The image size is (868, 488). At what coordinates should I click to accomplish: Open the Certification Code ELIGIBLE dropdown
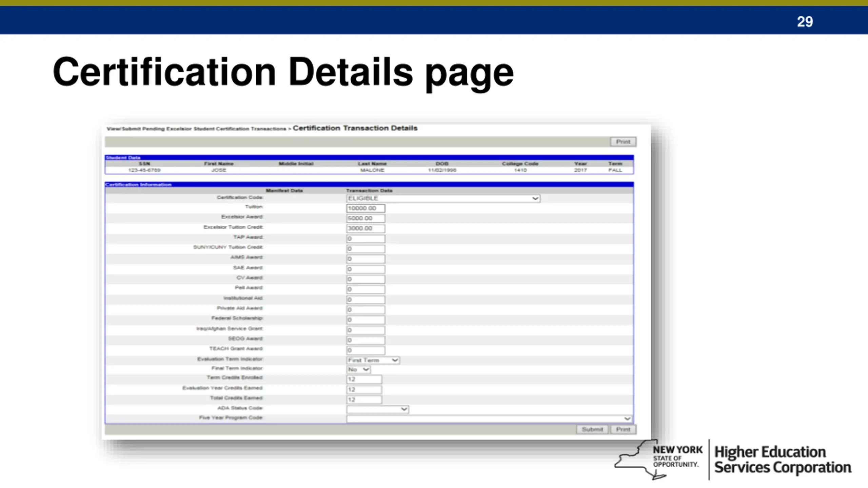point(443,198)
